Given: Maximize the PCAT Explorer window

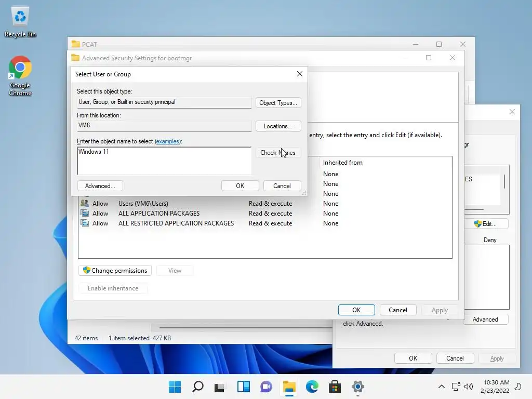Looking at the screenshot, I should (439, 44).
